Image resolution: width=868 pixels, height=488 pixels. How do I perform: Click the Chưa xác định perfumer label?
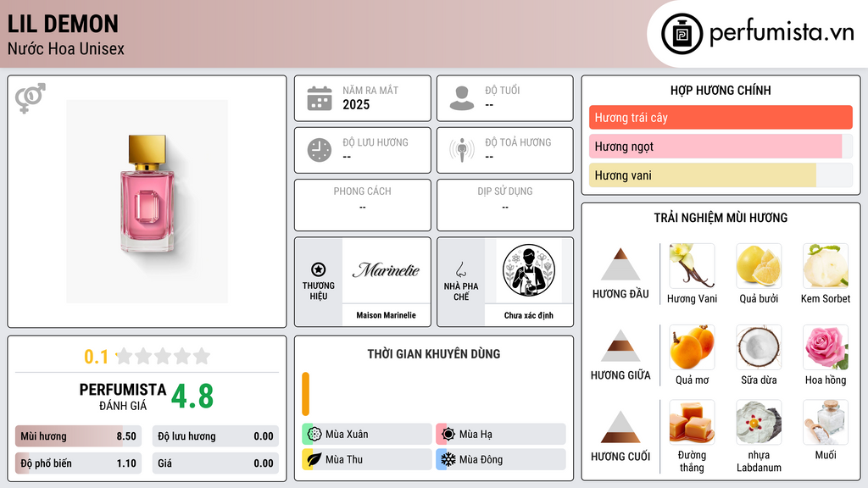point(529,315)
